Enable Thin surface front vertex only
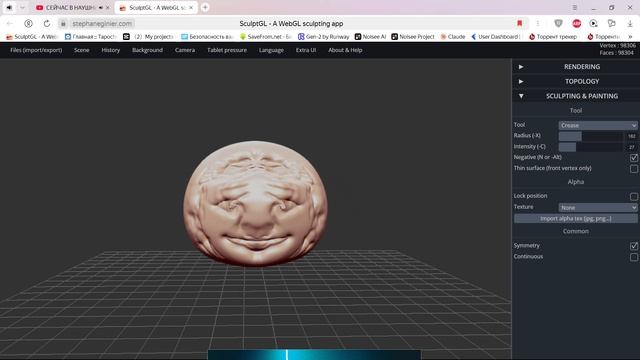The width and height of the screenshot is (640, 360). click(633, 169)
